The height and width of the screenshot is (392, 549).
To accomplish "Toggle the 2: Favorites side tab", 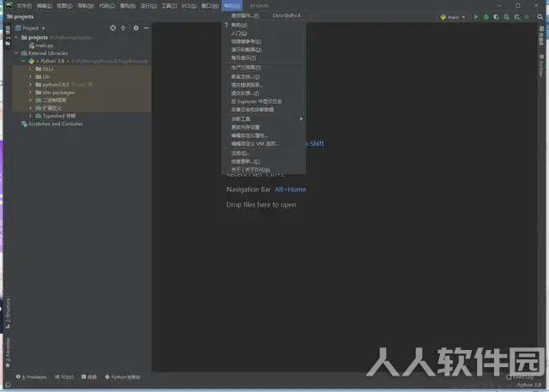I will (8, 353).
